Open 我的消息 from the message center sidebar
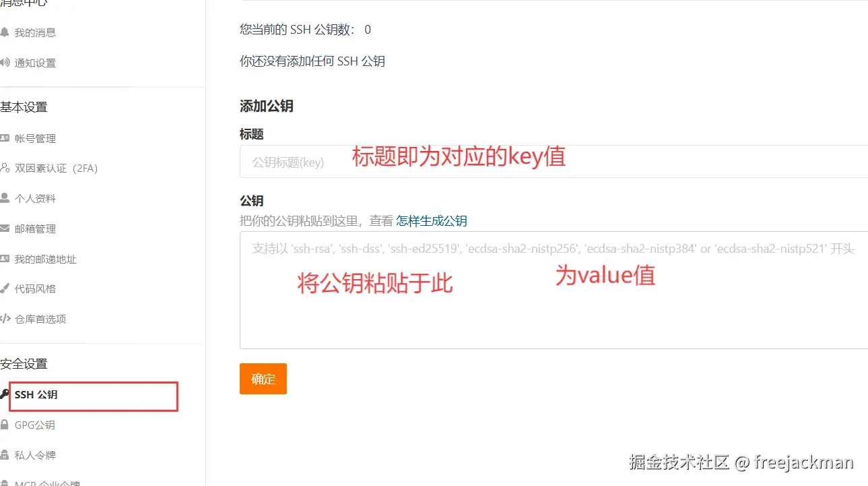The height and width of the screenshot is (486, 868). [x=34, y=32]
